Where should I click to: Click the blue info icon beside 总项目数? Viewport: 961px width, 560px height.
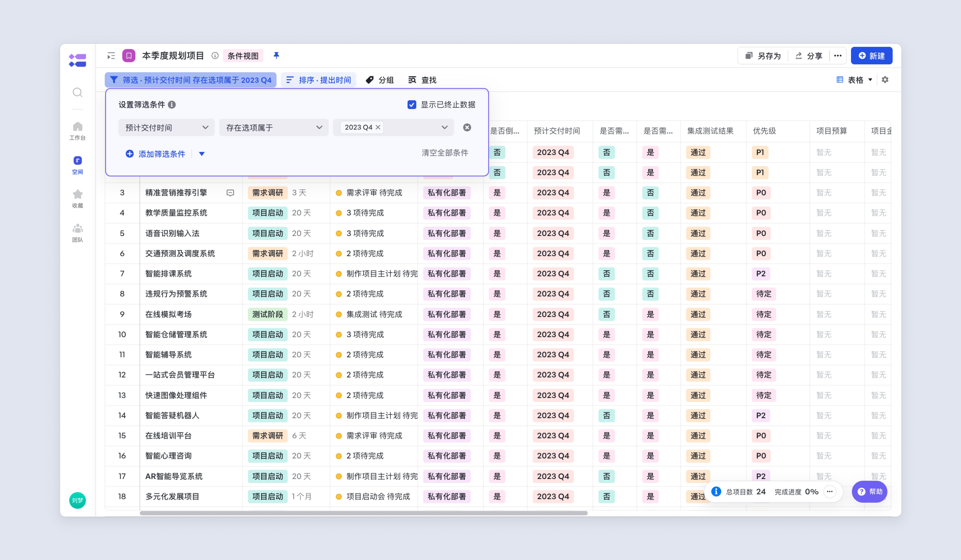click(716, 491)
